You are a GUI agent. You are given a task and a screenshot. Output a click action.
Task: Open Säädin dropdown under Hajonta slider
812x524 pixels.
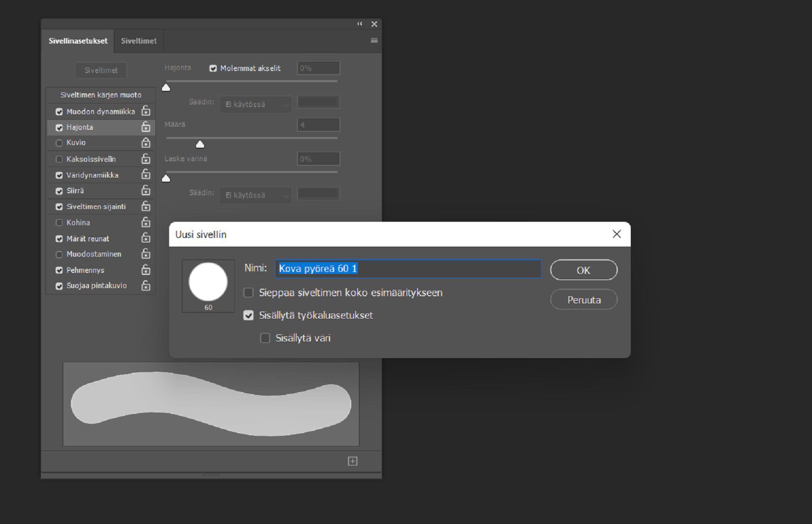click(255, 104)
